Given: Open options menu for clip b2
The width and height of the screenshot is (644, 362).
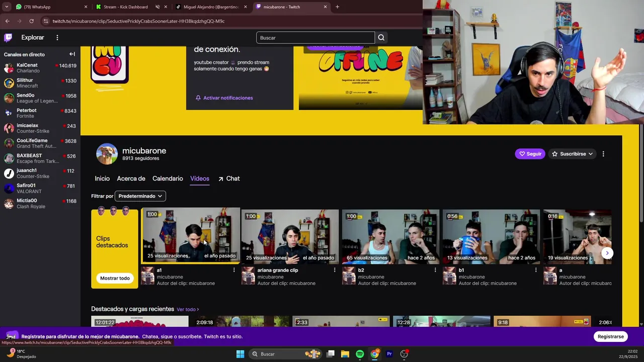Looking at the screenshot, I should tap(435, 270).
